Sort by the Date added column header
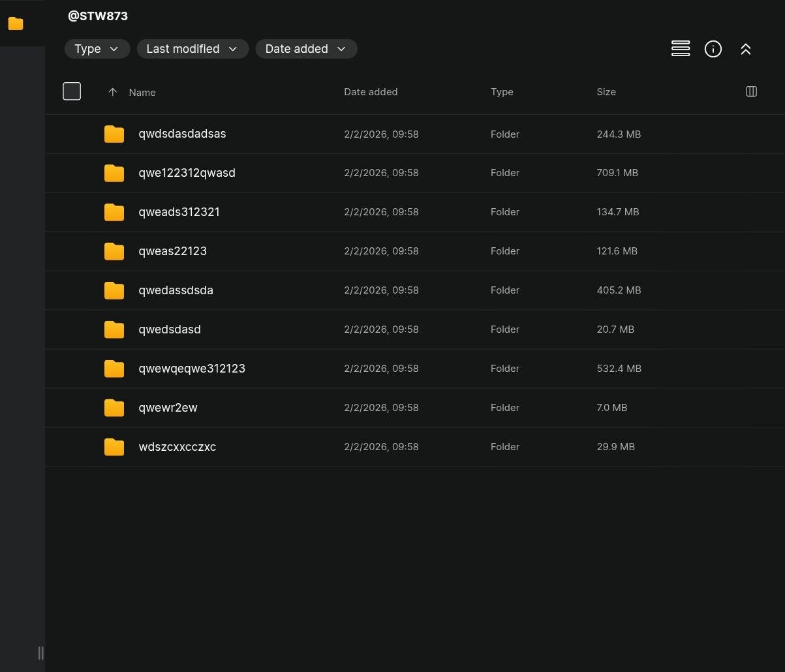 [370, 92]
